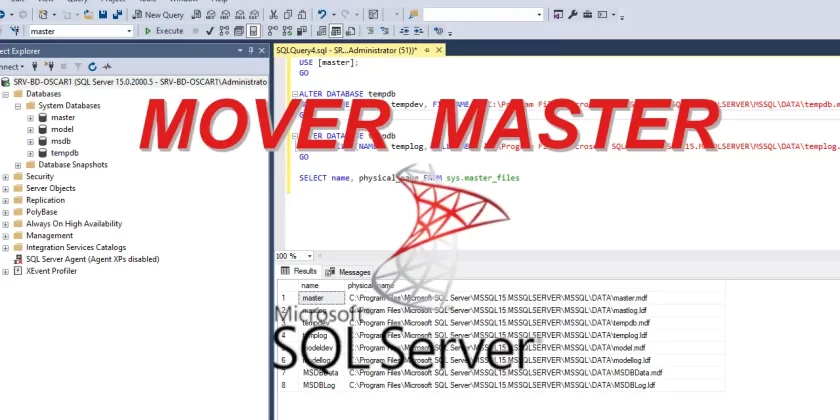This screenshot has width=840, height=420.
Task: Click the Results to Text icon
Action: tap(321, 31)
